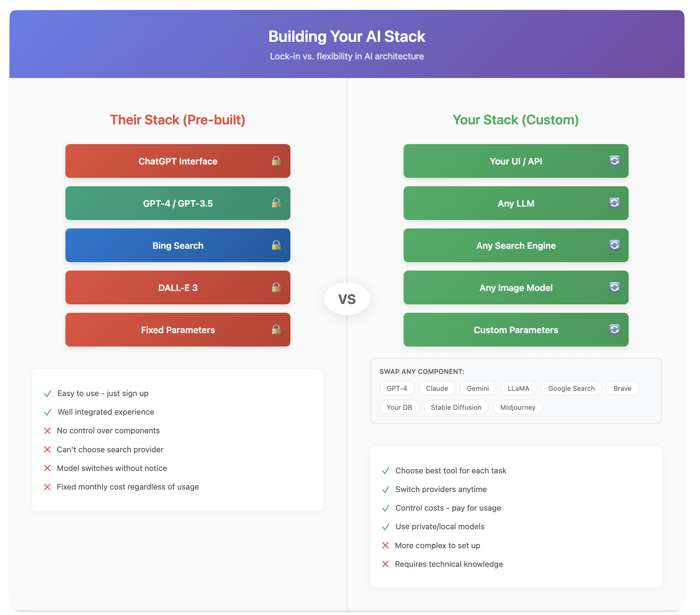
Task: Click the Midjourney component chip
Action: tap(518, 407)
